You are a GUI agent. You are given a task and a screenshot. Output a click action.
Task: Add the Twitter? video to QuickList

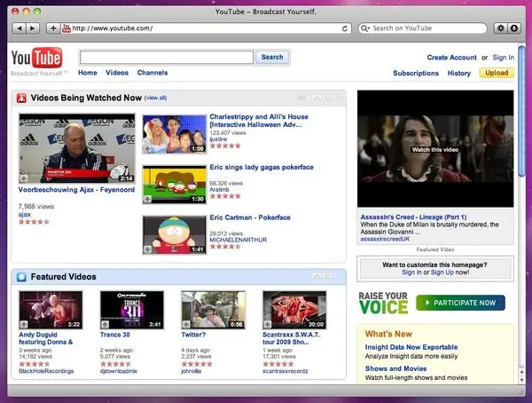186,325
